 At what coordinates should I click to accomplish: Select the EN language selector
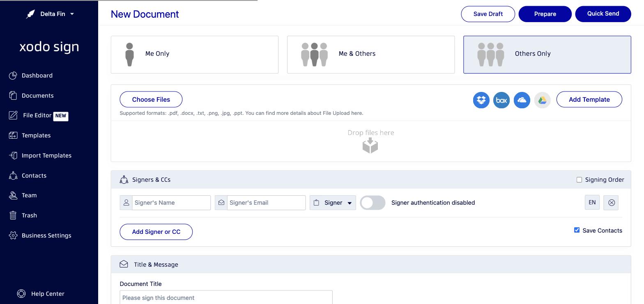point(592,203)
